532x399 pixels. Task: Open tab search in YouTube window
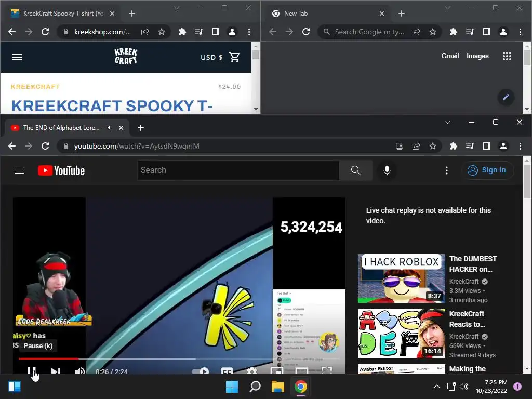(x=448, y=122)
